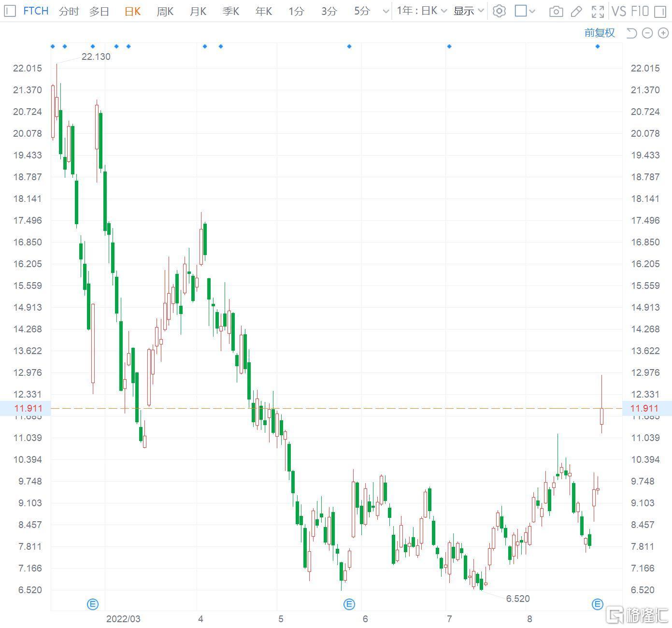Select the 年K yearly candlestick tab
This screenshot has width=672, height=628.
click(x=264, y=11)
